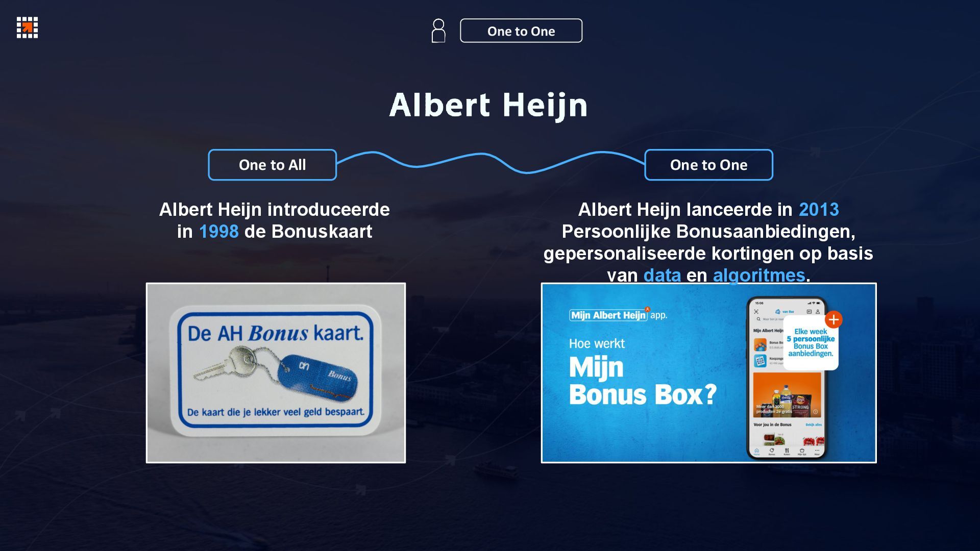Viewport: 980px width, 551px height.
Task: Select the 'One to All' box
Action: 273,165
